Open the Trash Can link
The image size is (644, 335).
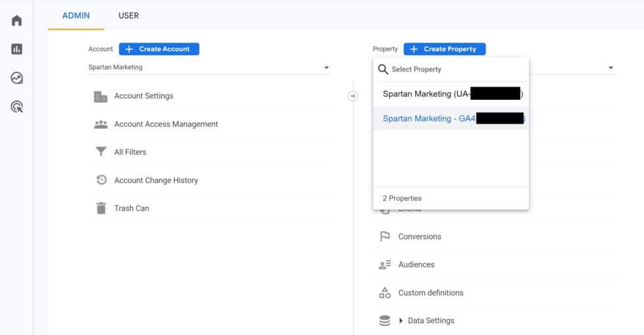pyautogui.click(x=131, y=208)
